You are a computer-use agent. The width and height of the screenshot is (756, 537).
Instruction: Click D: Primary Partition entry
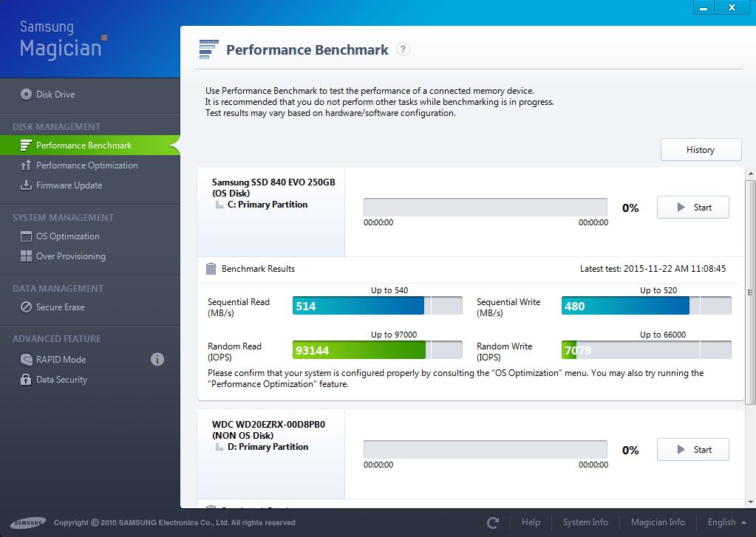(268, 447)
